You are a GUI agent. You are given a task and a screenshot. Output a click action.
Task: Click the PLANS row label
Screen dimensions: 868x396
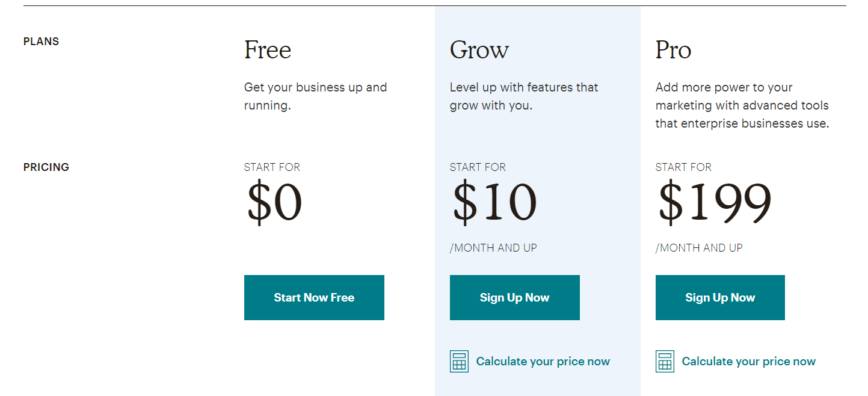41,41
